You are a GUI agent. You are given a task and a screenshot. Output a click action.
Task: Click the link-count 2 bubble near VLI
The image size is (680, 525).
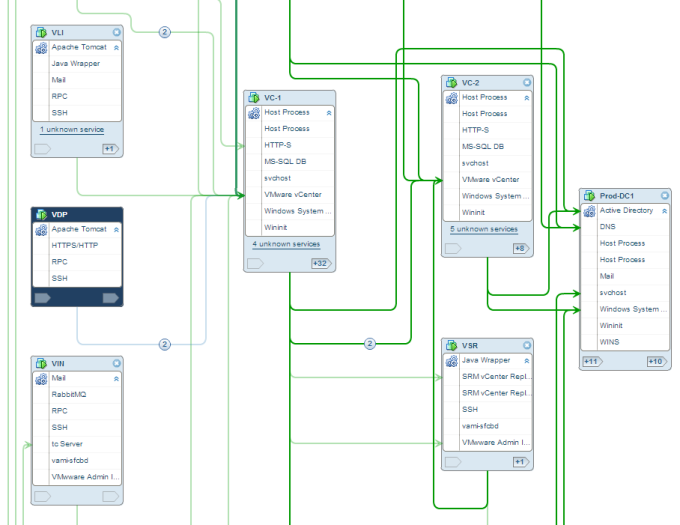164,32
